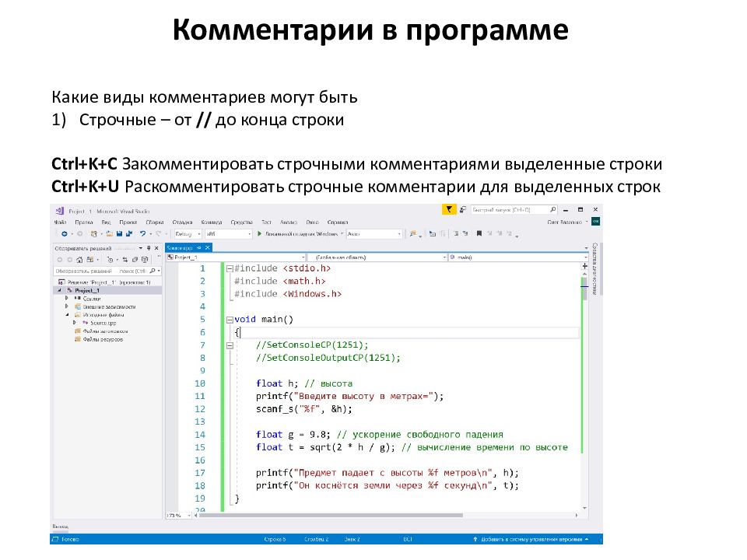Image resolution: width=747 pixels, height=560 pixels.
Task: Click add to source control in status bar
Action: (x=530, y=540)
